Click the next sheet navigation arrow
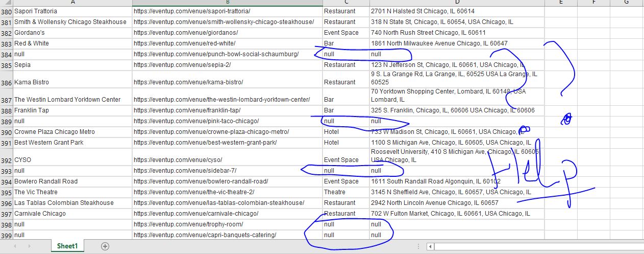 coord(29,246)
